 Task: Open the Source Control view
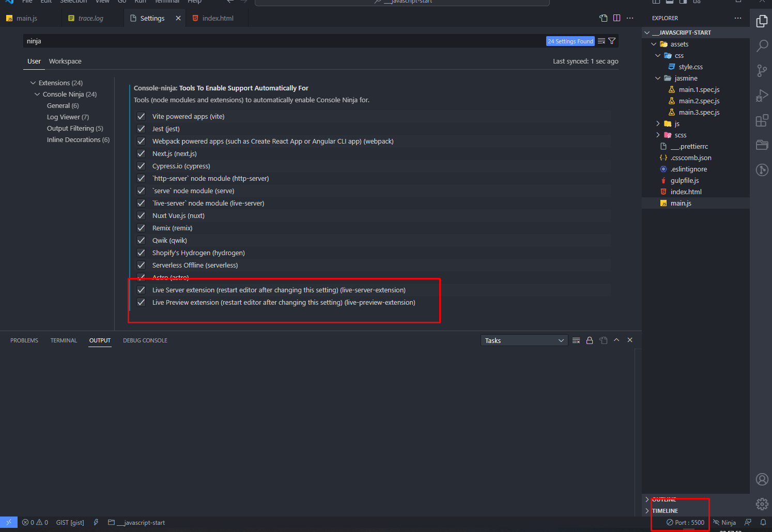tap(762, 71)
